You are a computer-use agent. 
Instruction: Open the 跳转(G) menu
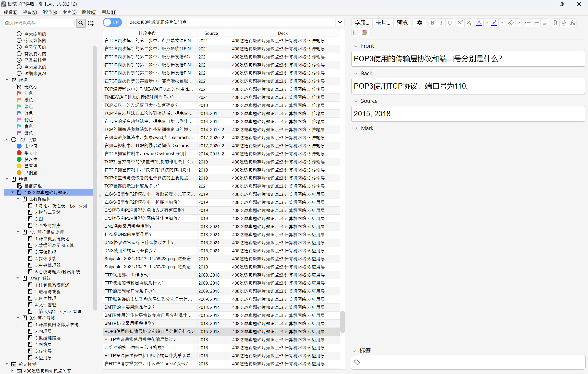click(x=89, y=12)
